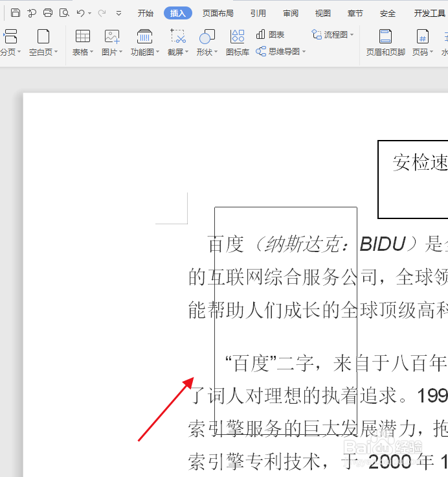448x477 pixels.
Task: Click the Redo arrow icon
Action: click(x=102, y=13)
